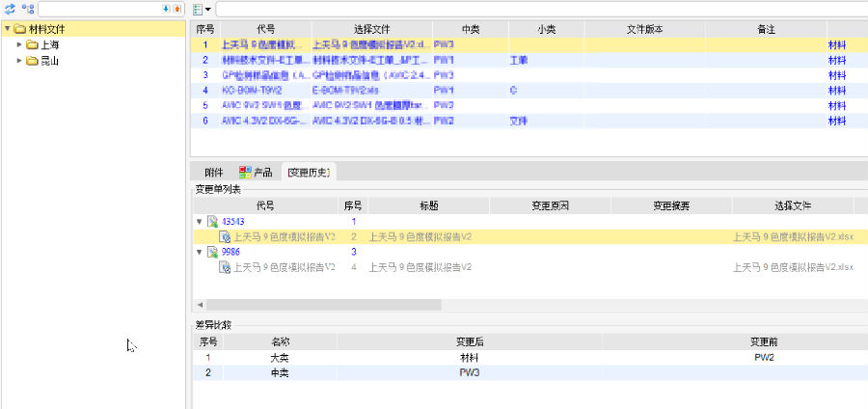868x409 pixels.
Task: Expand the 昆山 folder node
Action: click(19, 61)
